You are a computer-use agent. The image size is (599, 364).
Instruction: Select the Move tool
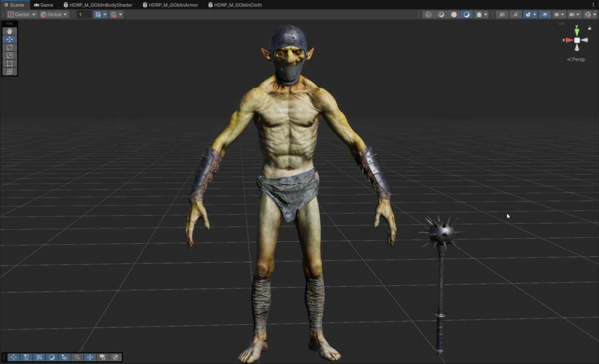[x=9, y=39]
